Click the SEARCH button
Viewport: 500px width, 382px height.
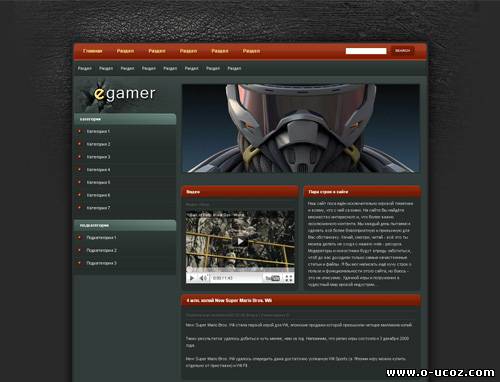(x=403, y=51)
